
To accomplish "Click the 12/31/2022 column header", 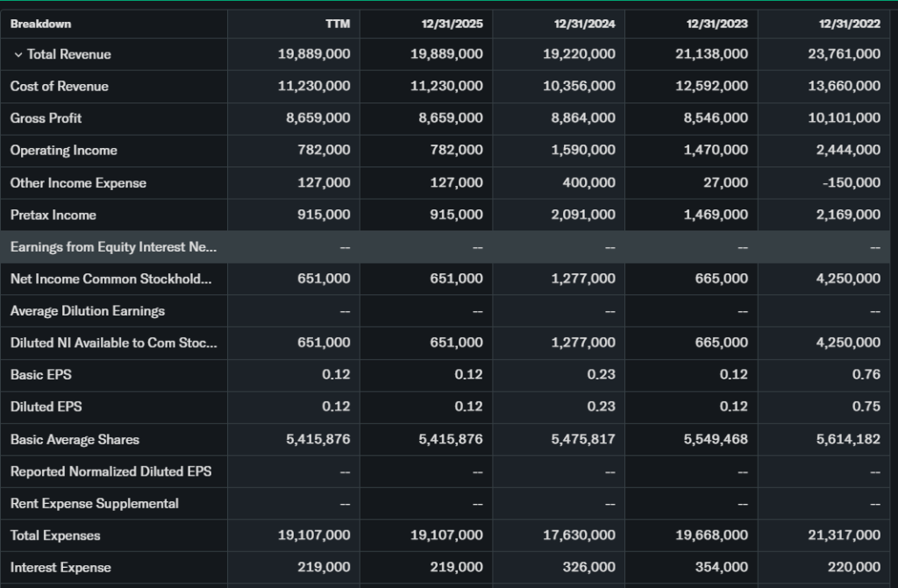I will pyautogui.click(x=849, y=24).
